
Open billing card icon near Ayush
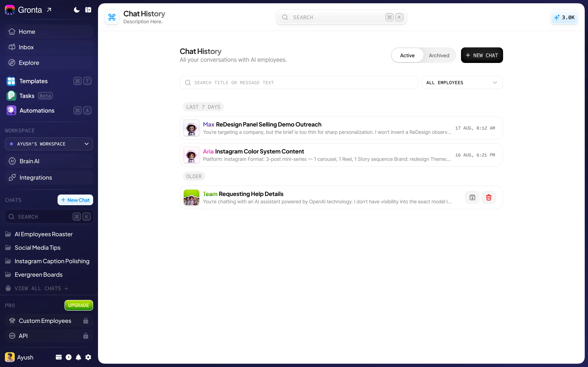[59, 357]
